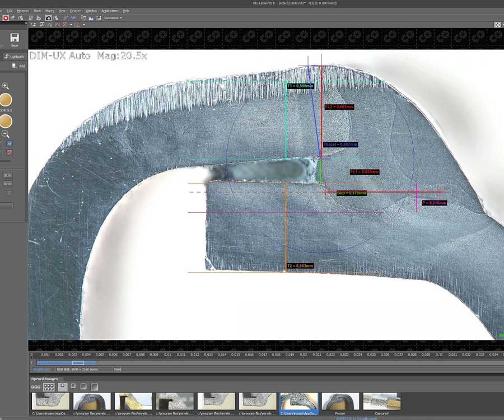
Task: Click the fit-to-screen icon at top right
Action: point(497,25)
